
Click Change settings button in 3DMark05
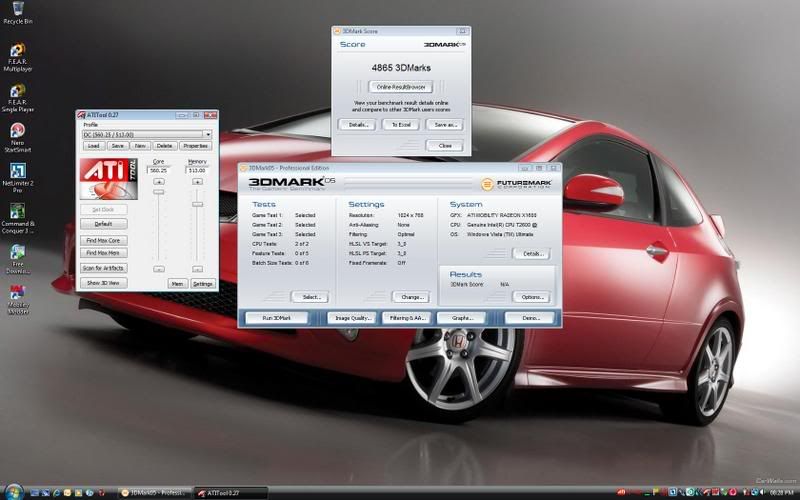click(x=411, y=297)
